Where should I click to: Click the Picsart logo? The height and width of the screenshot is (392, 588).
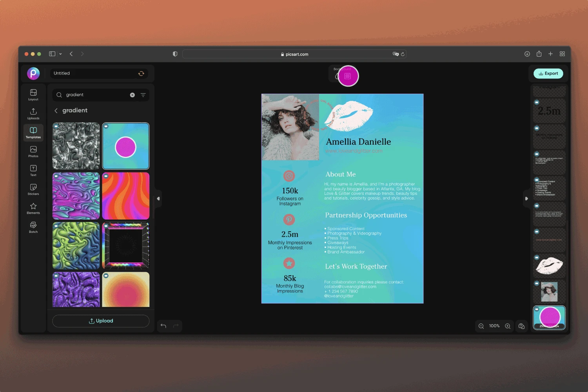[33, 73]
